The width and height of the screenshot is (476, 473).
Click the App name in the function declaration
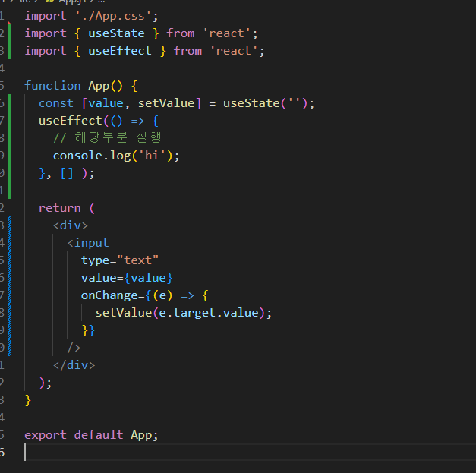click(99, 86)
